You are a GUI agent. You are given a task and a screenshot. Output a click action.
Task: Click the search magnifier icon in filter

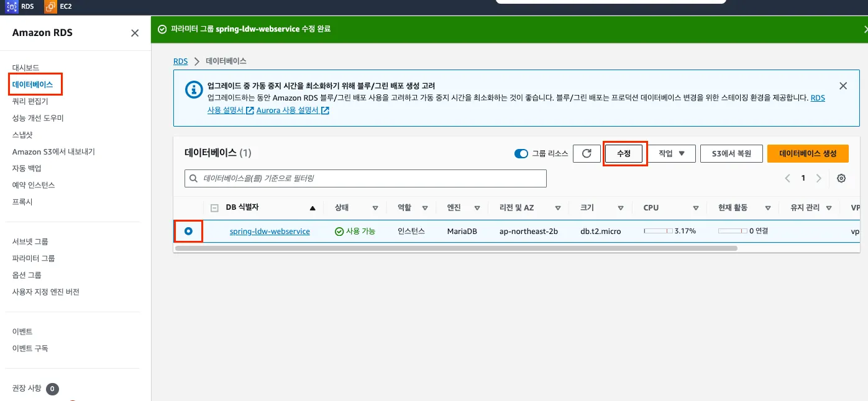(194, 179)
